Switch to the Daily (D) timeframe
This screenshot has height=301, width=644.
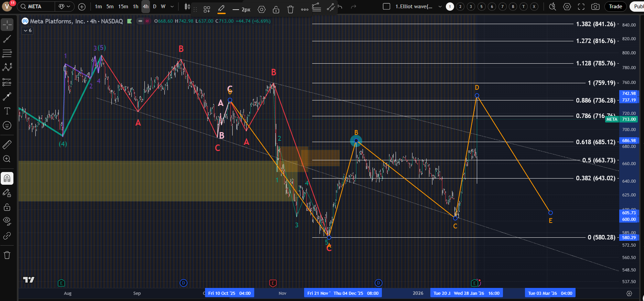[x=154, y=7]
